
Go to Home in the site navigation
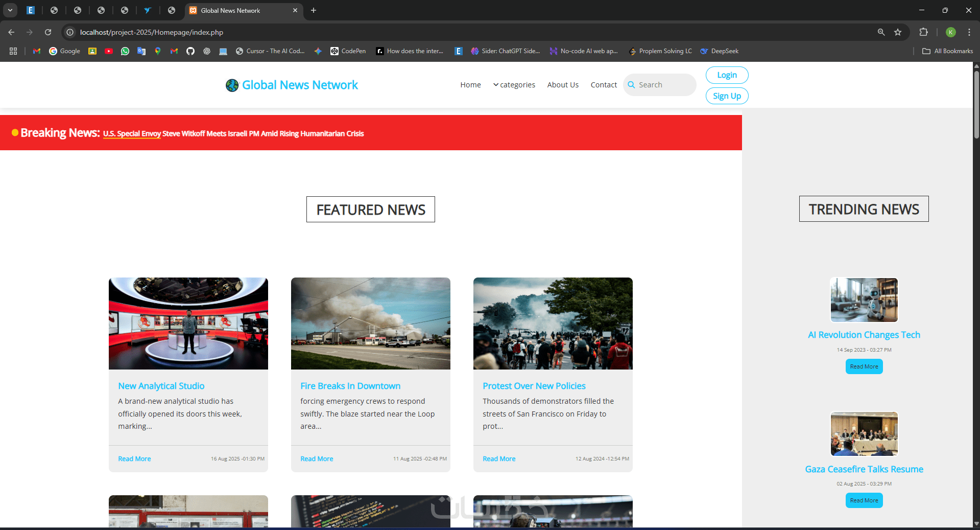470,85
